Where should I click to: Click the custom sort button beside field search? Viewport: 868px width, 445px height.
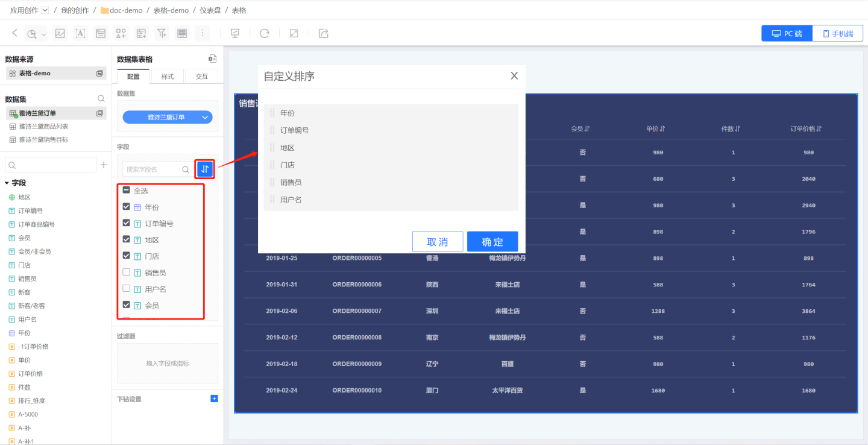205,169
